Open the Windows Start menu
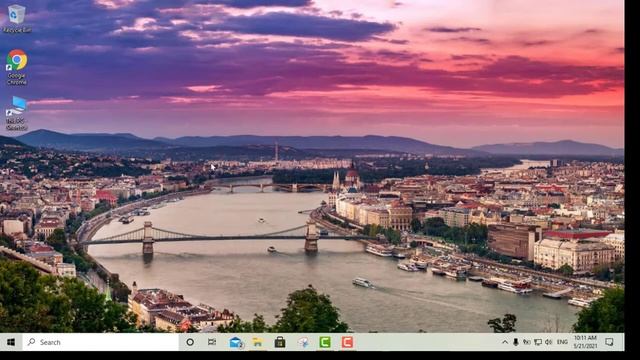Image resolution: width=640 pixels, height=360 pixels. point(11,342)
